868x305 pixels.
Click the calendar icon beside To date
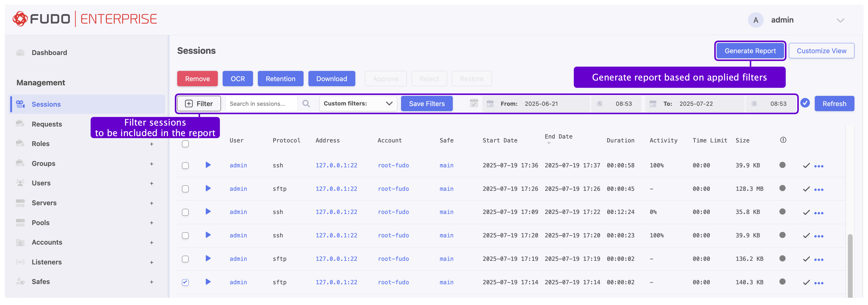coord(653,104)
